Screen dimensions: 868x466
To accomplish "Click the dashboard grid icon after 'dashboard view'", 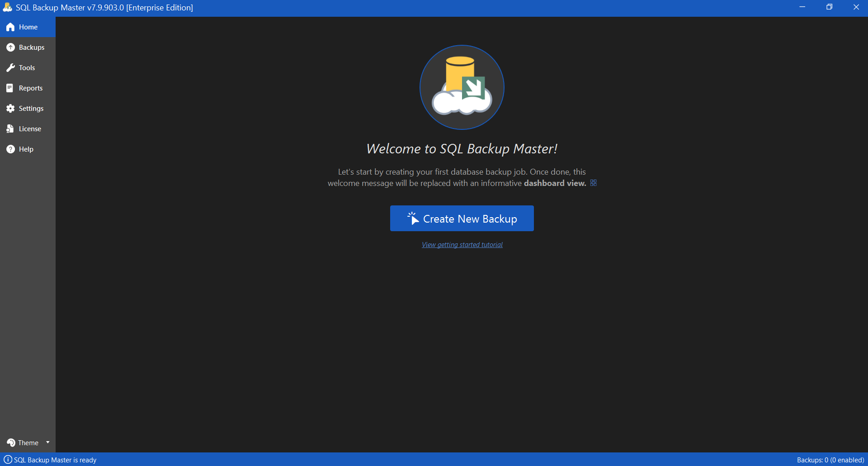I will click(594, 183).
